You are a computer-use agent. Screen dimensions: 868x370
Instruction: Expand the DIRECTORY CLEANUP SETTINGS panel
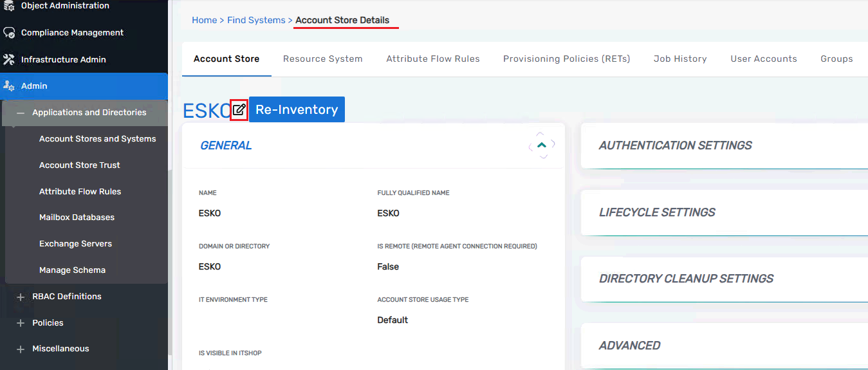click(725, 279)
